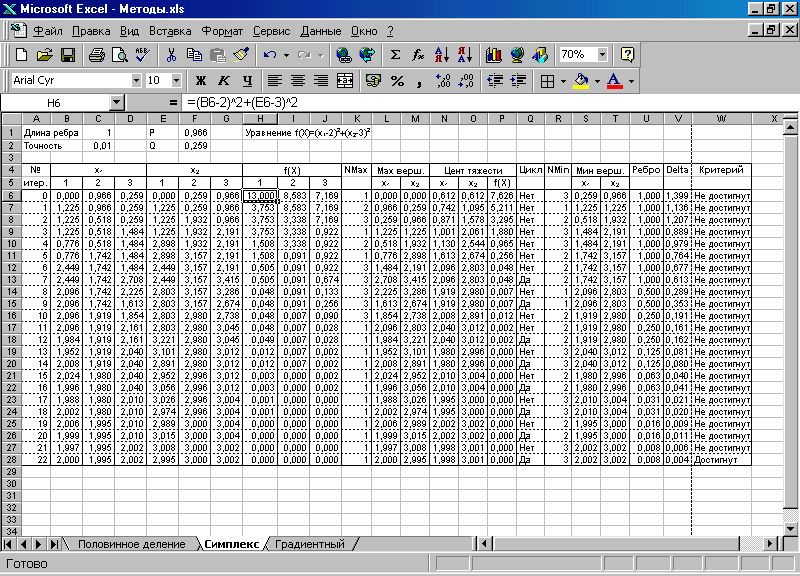Apply Percent Style formatting
This screenshot has height=576, width=800.
397,81
